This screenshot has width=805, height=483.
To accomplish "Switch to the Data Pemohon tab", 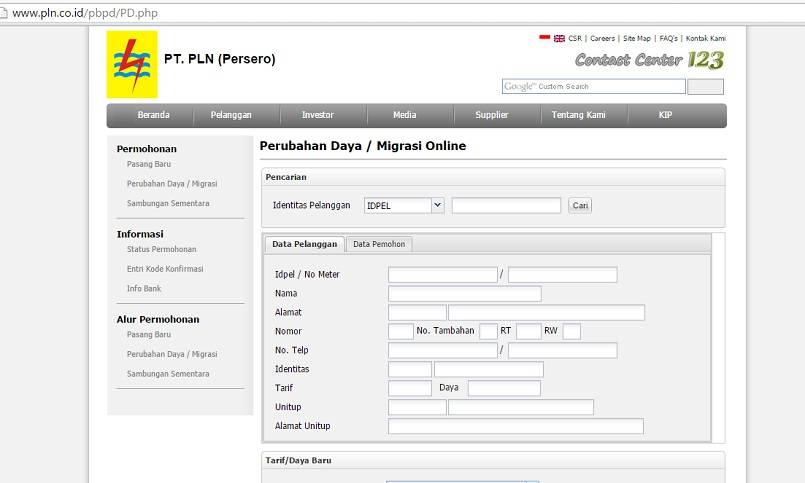I will click(379, 244).
